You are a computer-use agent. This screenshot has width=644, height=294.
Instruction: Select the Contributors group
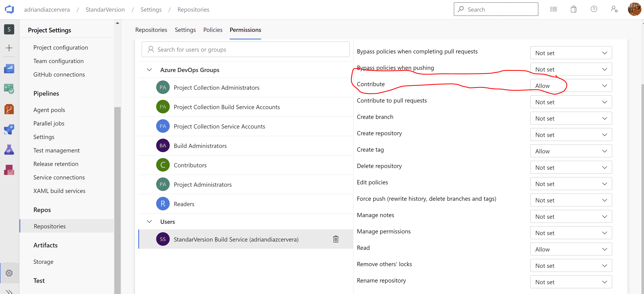click(190, 165)
